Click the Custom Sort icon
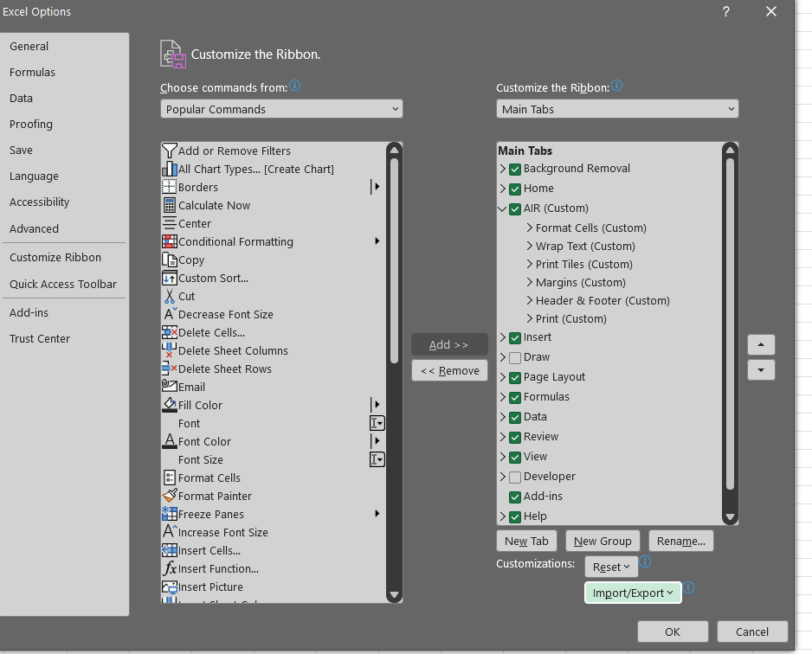 coord(170,278)
